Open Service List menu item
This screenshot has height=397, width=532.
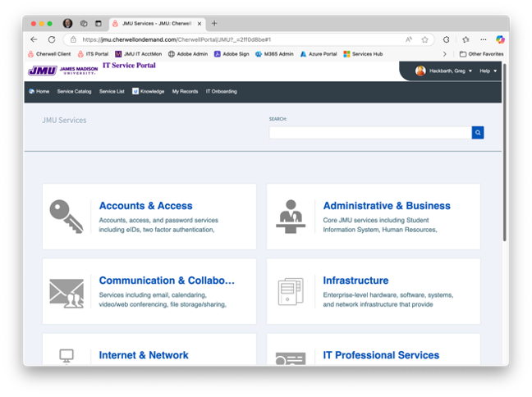(x=112, y=92)
